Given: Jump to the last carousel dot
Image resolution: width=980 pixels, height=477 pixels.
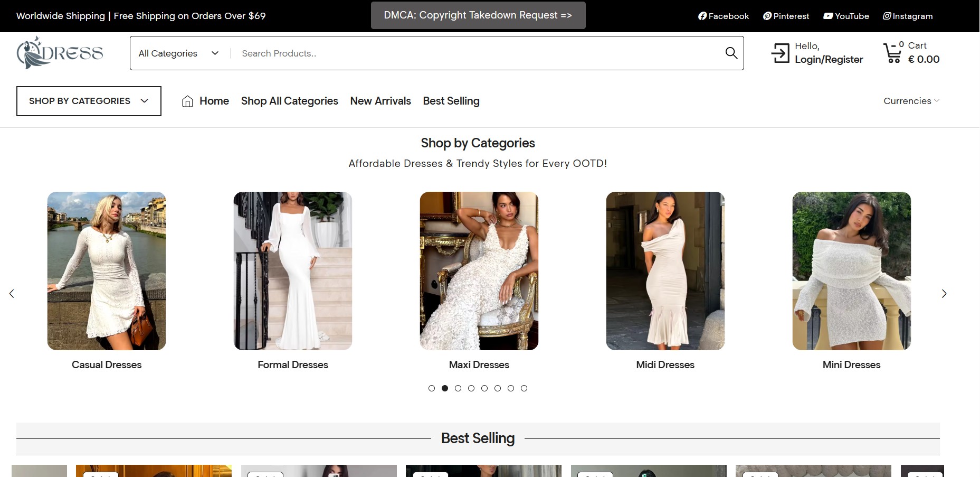Looking at the screenshot, I should point(524,388).
